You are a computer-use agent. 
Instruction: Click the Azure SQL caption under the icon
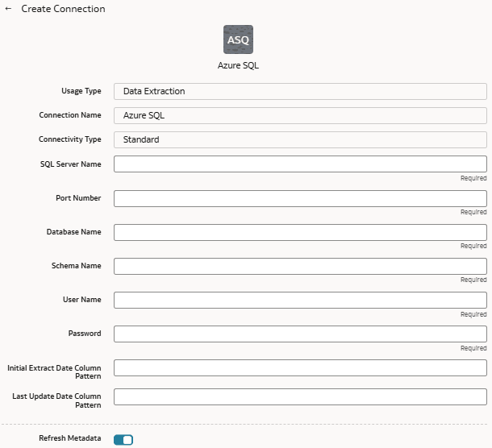pyautogui.click(x=238, y=65)
